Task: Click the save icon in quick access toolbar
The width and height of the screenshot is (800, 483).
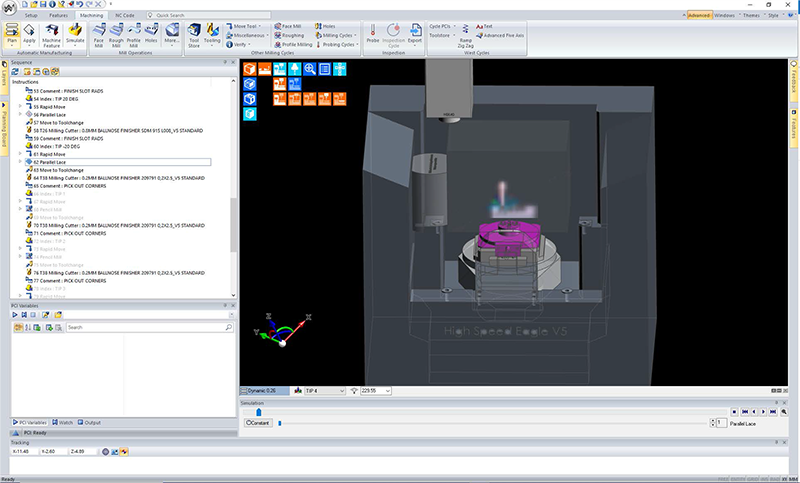Action: click(x=43, y=4)
